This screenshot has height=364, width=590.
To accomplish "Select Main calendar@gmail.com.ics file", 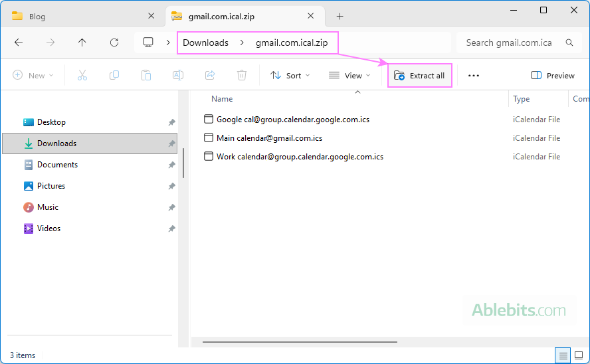I will 269,138.
